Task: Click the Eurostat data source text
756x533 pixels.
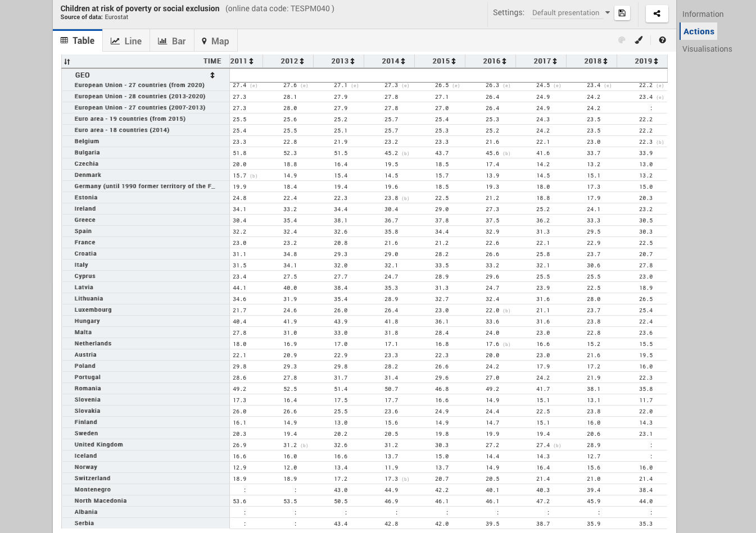Action: point(116,17)
